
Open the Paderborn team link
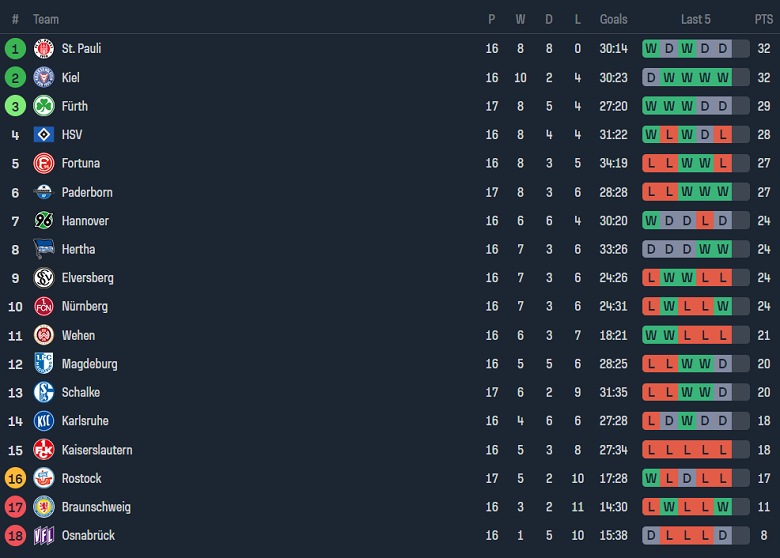[87, 192]
